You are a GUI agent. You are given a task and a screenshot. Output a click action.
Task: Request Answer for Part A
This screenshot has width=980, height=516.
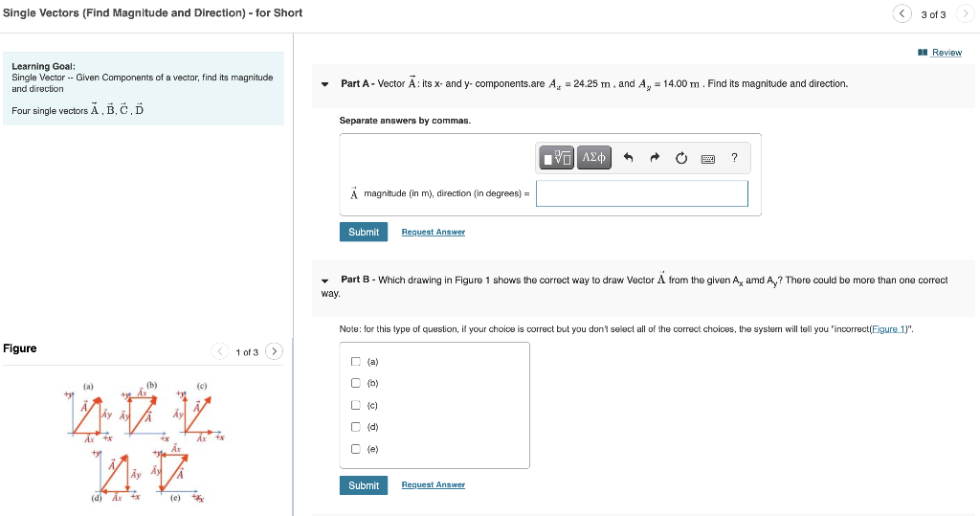[x=434, y=232]
